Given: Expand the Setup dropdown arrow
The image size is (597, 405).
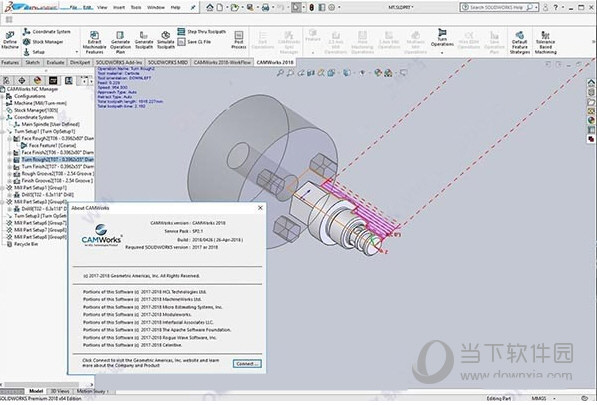Looking at the screenshot, I should coord(77,52).
